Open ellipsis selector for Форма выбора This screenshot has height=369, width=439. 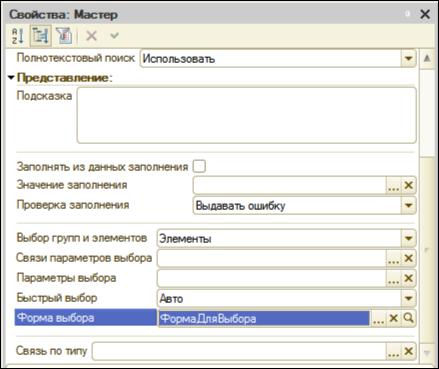coord(378,318)
